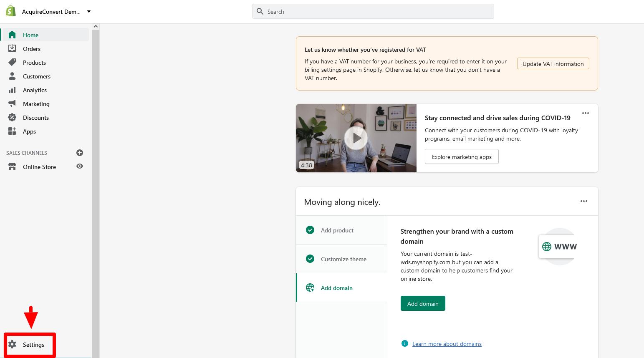644x358 pixels.
Task: Click the Customers person icon
Action: pos(12,76)
